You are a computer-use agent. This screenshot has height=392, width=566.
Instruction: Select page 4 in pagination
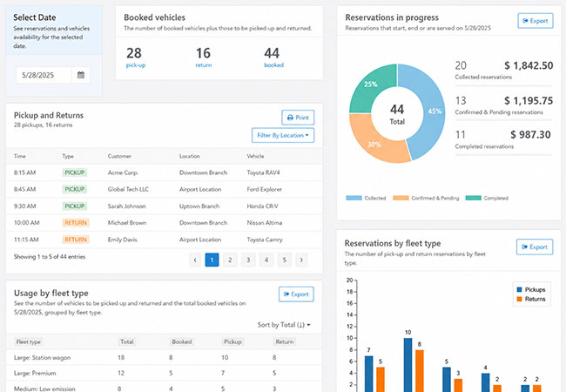coord(266,260)
